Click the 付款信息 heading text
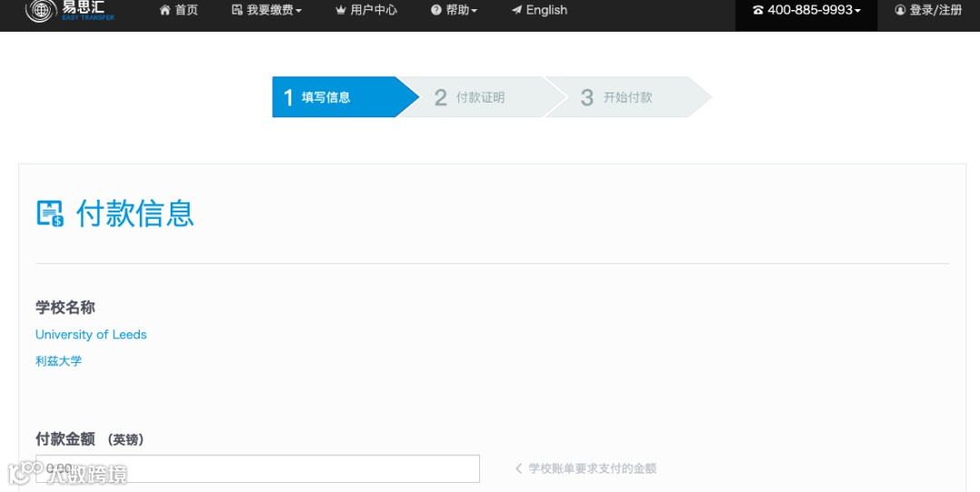The width and height of the screenshot is (980, 492). pos(135,214)
